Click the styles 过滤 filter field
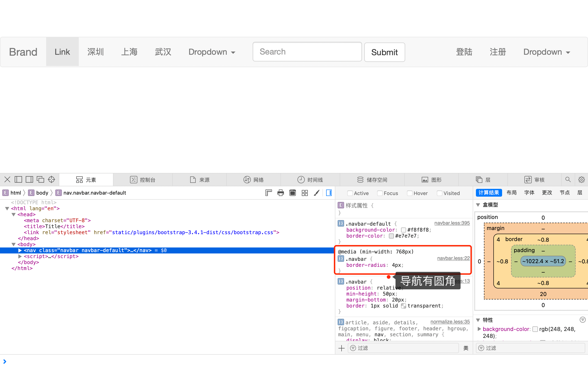The height and width of the screenshot is (368, 588). point(403,348)
